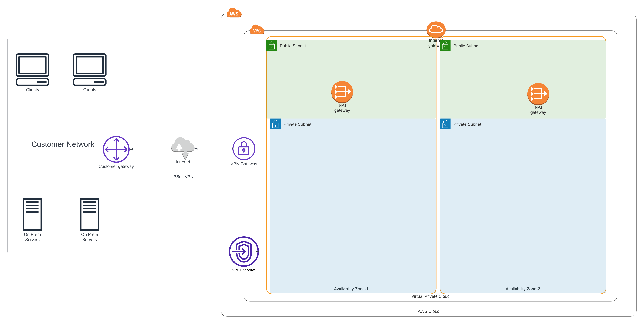This screenshot has width=644, height=324.
Task: Select 'Private Subnet' label in Availability Zone-2
Action: click(467, 124)
